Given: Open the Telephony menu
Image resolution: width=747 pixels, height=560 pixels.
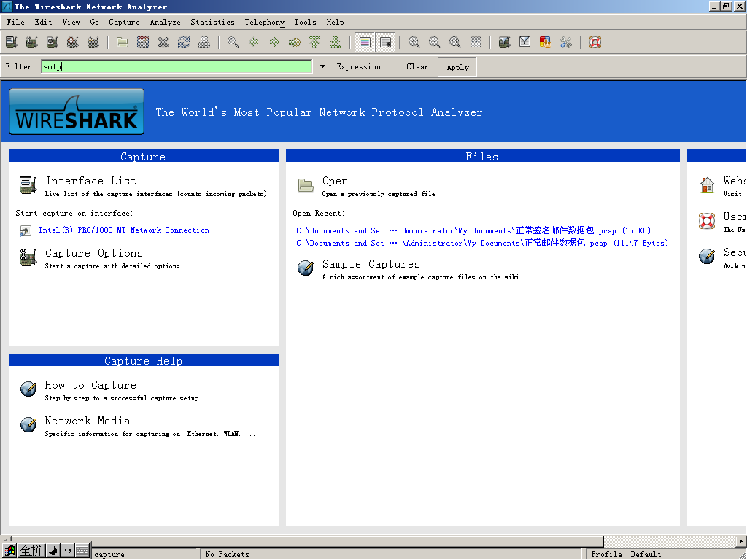Looking at the screenshot, I should click(264, 23).
